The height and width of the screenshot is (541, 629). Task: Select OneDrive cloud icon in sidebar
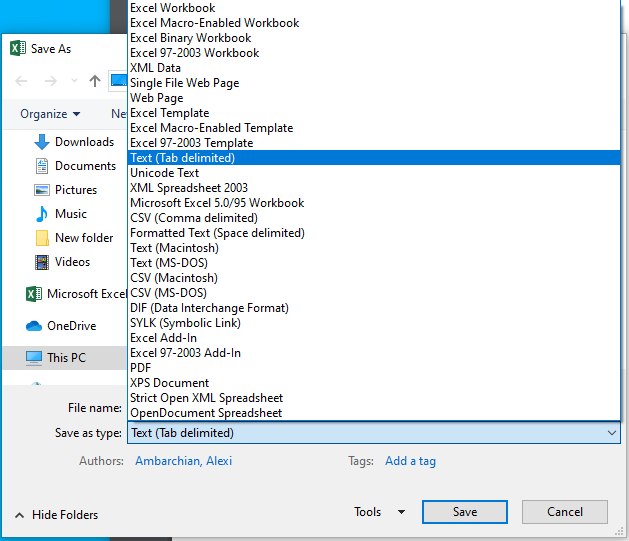[x=34, y=326]
